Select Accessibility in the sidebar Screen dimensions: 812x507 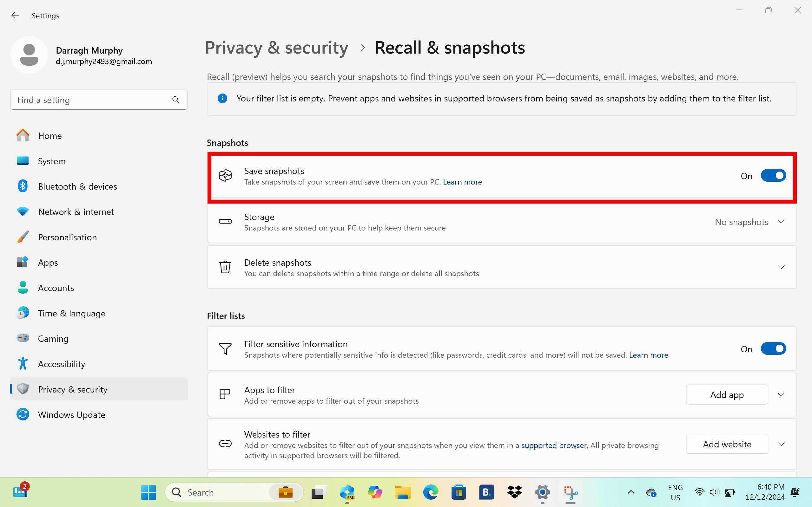click(62, 364)
